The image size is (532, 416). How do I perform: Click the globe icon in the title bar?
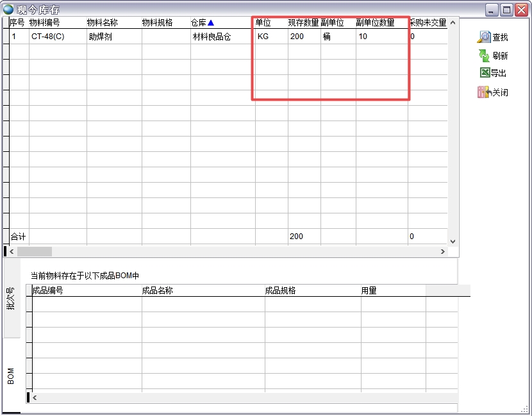tap(8, 9)
